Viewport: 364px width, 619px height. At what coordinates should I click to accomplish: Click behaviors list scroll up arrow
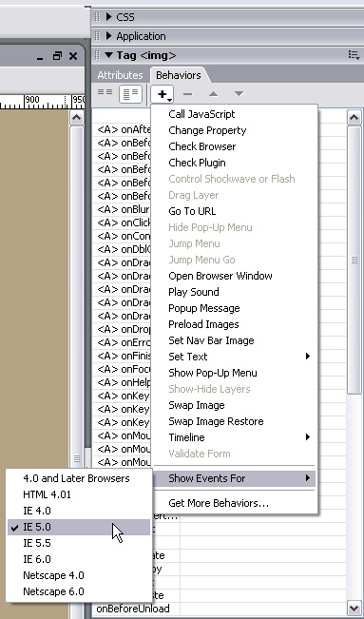354,118
